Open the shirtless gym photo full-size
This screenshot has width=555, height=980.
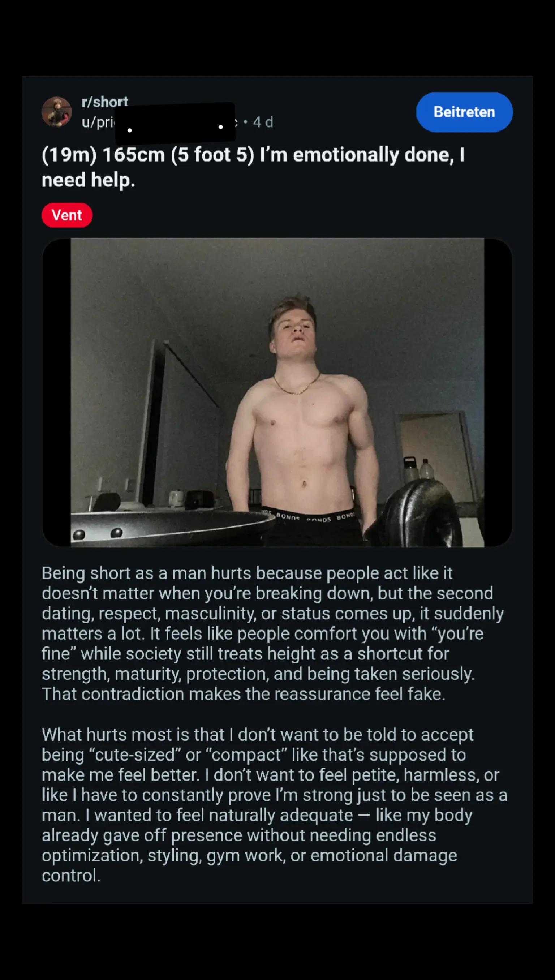click(277, 392)
